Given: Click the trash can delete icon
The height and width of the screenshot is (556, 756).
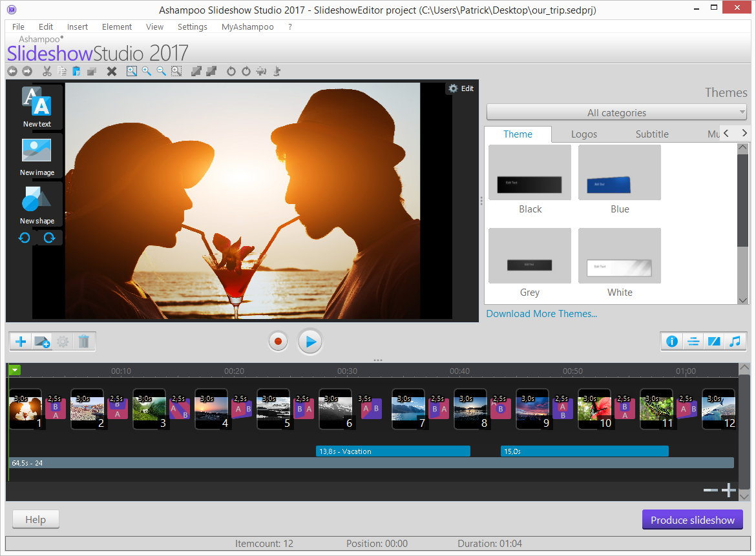Looking at the screenshot, I should [x=83, y=342].
